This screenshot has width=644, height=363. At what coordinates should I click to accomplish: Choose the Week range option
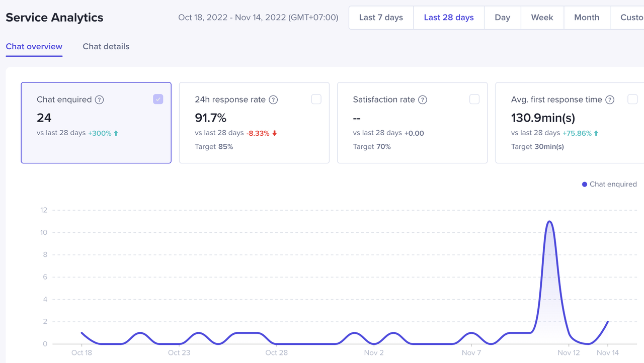tap(542, 18)
